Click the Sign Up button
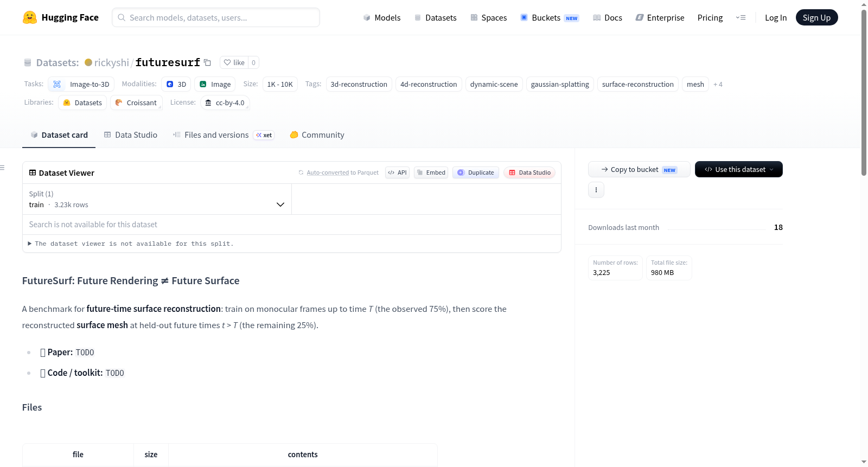Screen dimensions: 868x467 [817, 17]
